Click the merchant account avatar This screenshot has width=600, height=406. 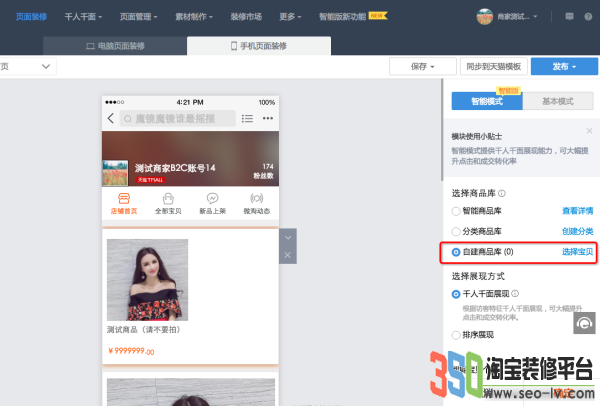point(484,16)
